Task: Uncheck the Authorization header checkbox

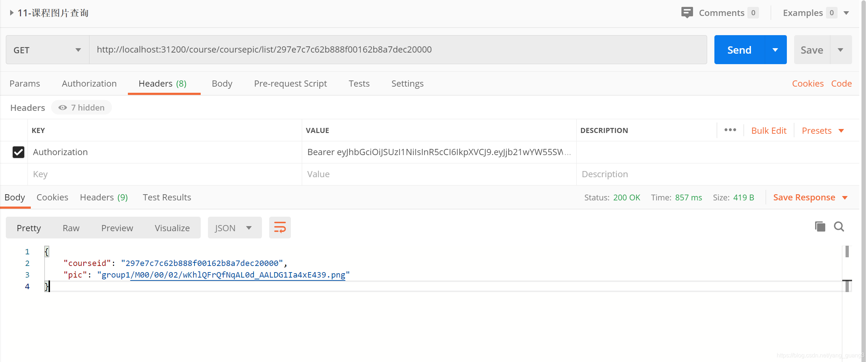Action: (18, 152)
